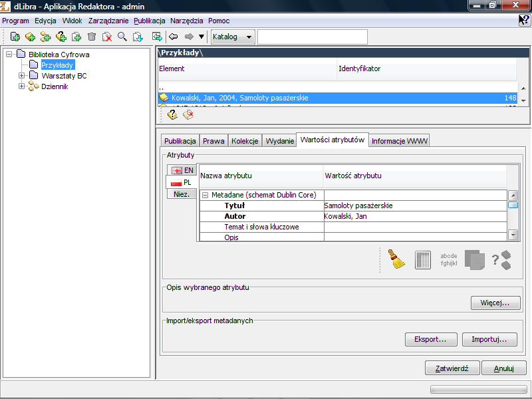This screenshot has height=399, width=532.
Task: Click the download document toolbar icon
Action: tap(138, 37)
